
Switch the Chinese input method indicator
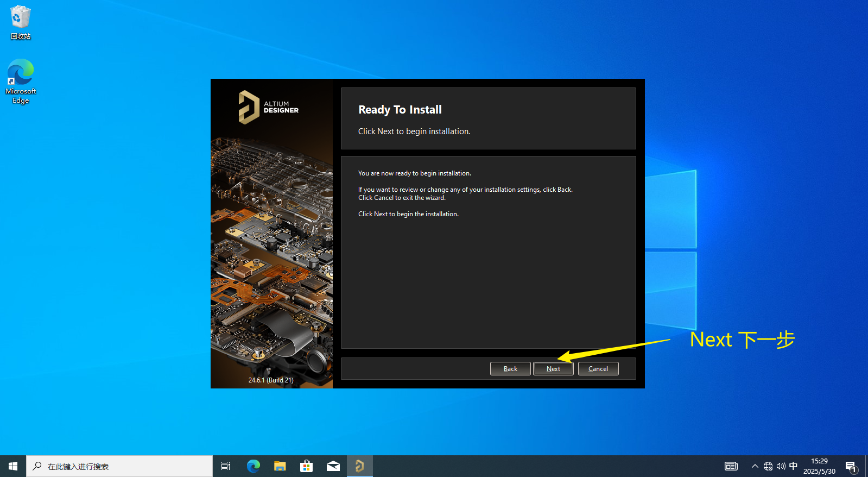coord(793,466)
